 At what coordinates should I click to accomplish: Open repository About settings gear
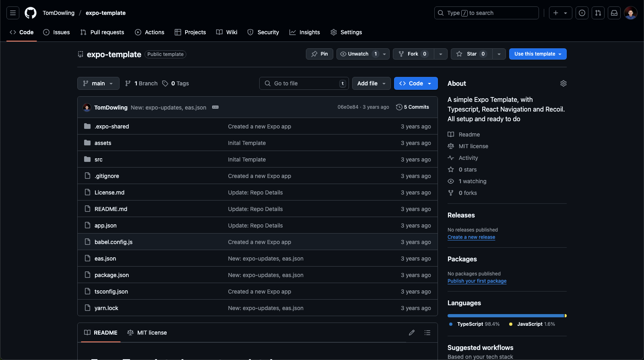coord(563,83)
